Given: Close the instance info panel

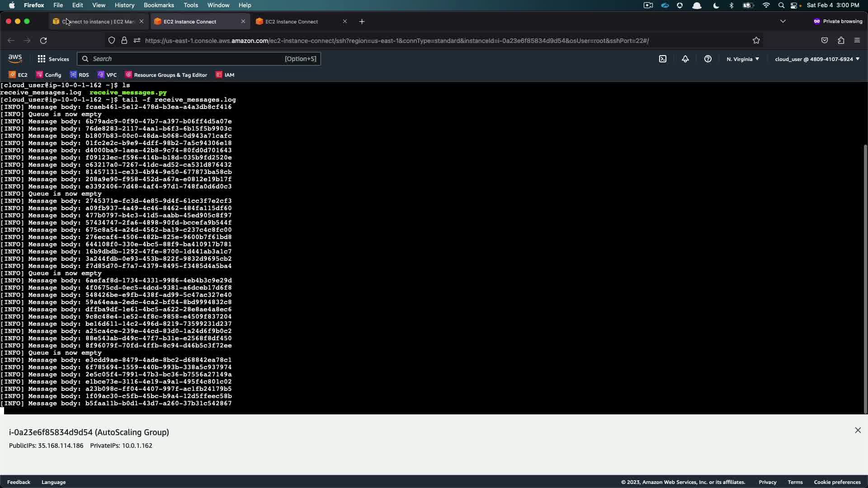Looking at the screenshot, I should (x=858, y=430).
